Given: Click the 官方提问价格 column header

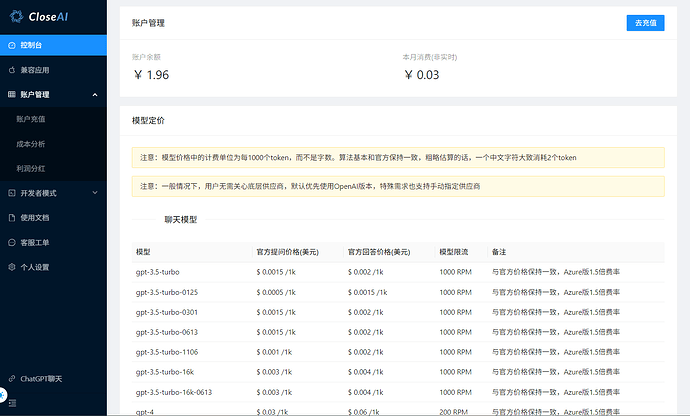Looking at the screenshot, I should (286, 251).
